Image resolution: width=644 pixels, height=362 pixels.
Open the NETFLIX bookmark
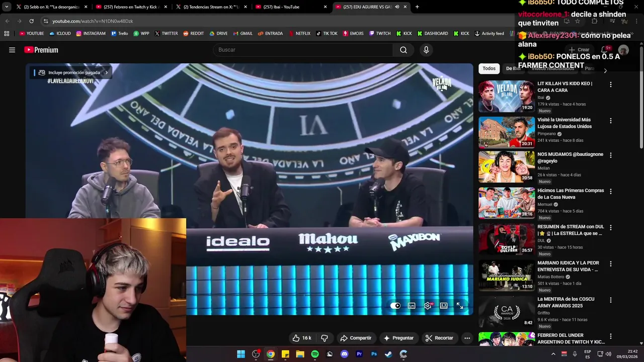click(299, 34)
